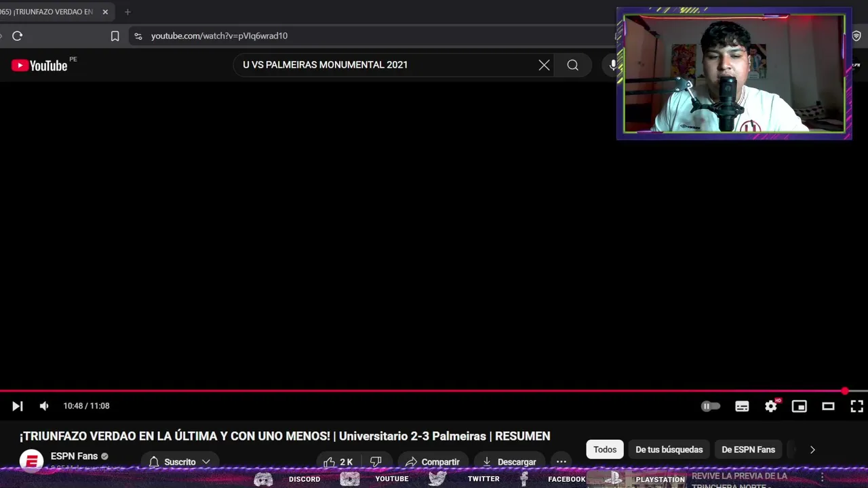Image resolution: width=868 pixels, height=488 pixels.
Task: Click Compartir share button
Action: click(x=433, y=462)
